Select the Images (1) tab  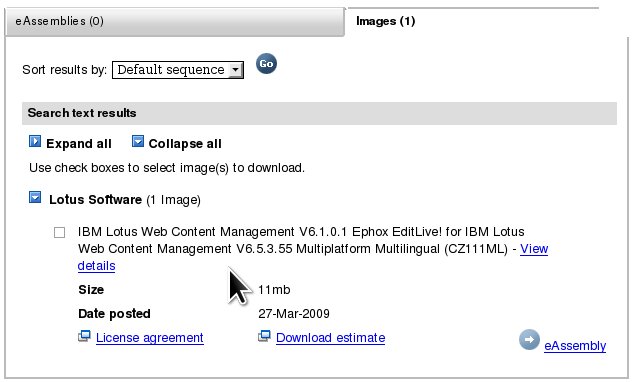pyautogui.click(x=386, y=21)
